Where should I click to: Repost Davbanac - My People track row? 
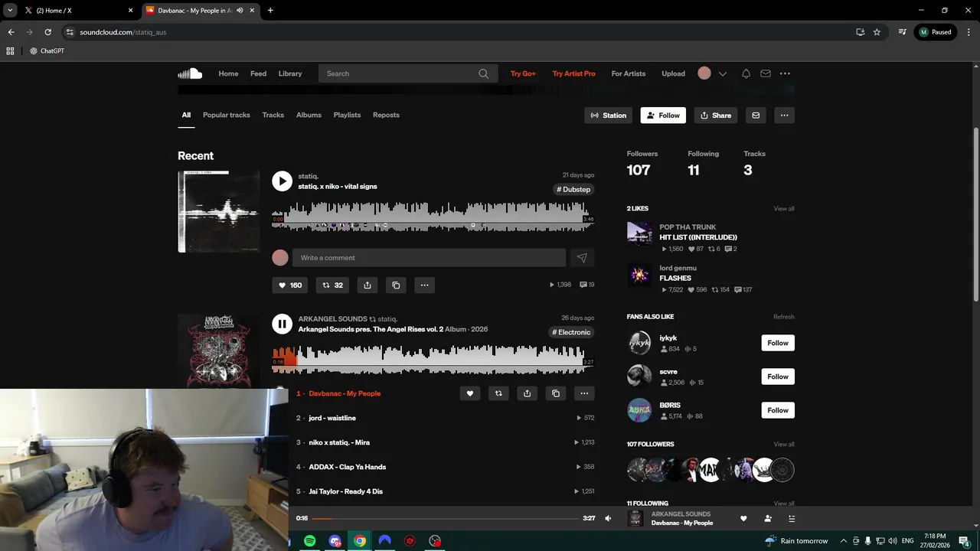498,393
